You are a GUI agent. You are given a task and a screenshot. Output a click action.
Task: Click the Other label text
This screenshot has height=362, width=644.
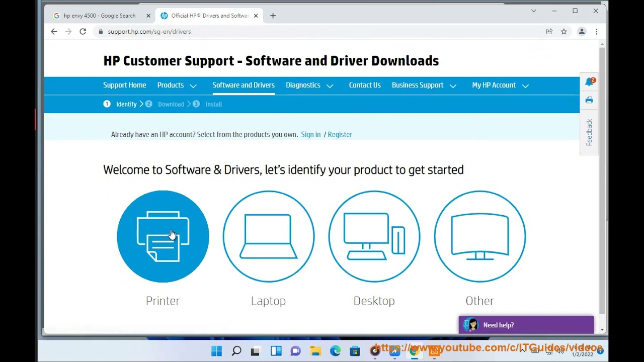point(479,301)
